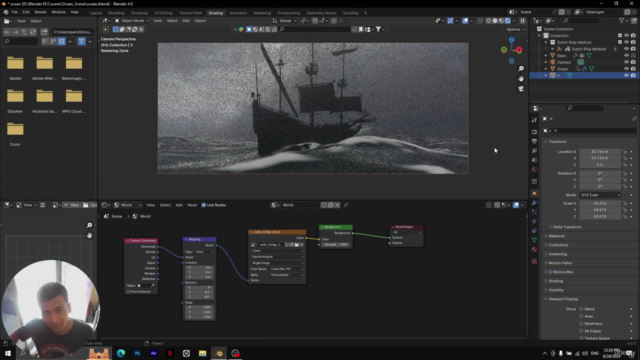Select rendered viewport shading mode
Viewport: 640px width, 360px height.
tap(508, 21)
